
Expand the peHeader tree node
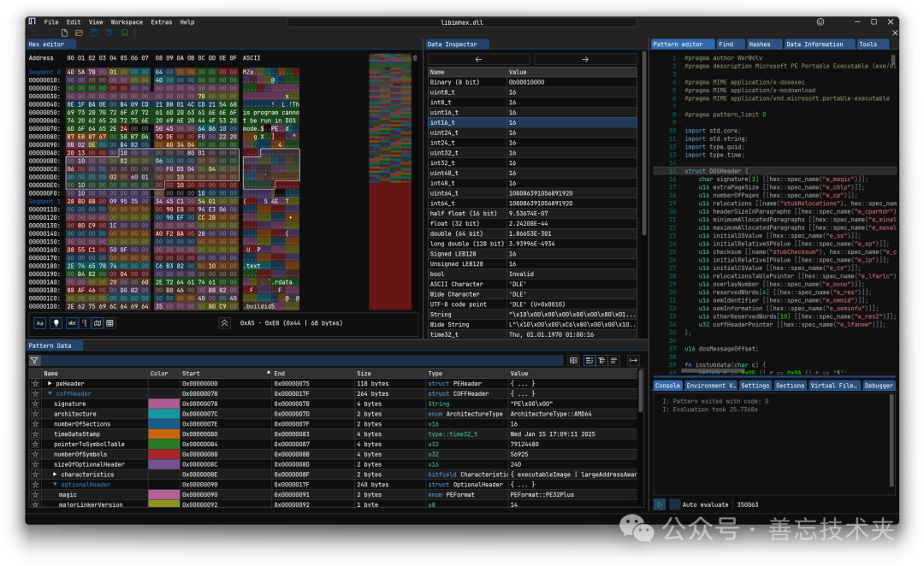point(50,384)
